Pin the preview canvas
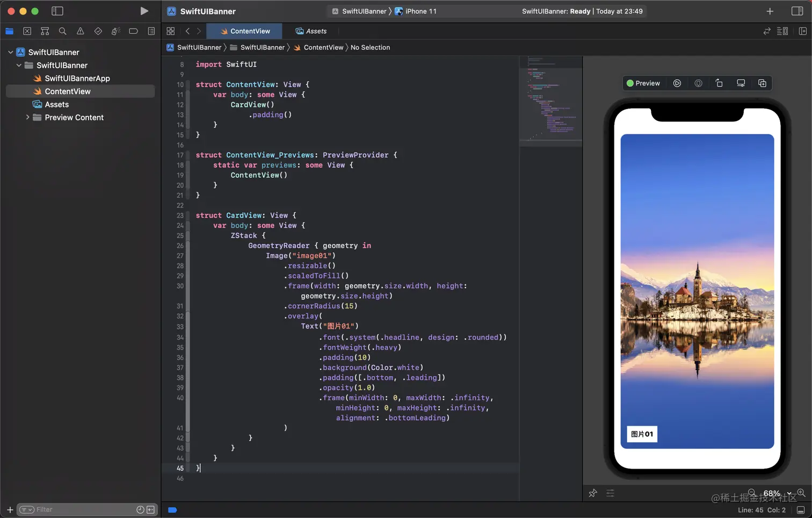Image resolution: width=812 pixels, height=518 pixels. click(x=593, y=493)
